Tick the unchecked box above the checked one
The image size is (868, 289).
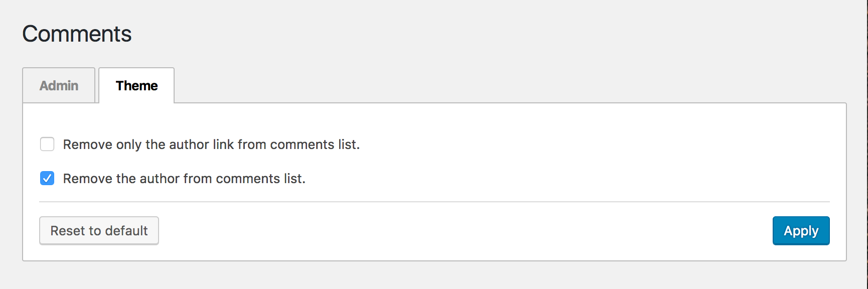(x=47, y=144)
